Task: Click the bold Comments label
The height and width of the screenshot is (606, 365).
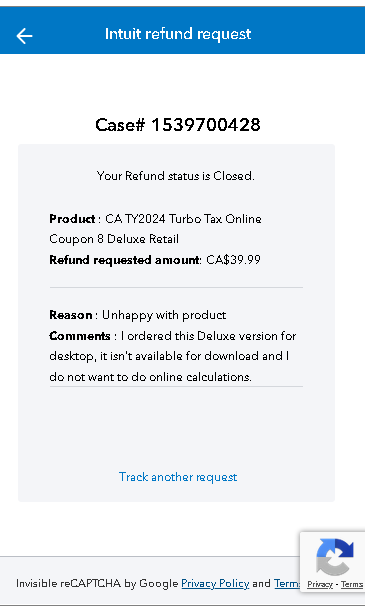Action: (x=80, y=336)
